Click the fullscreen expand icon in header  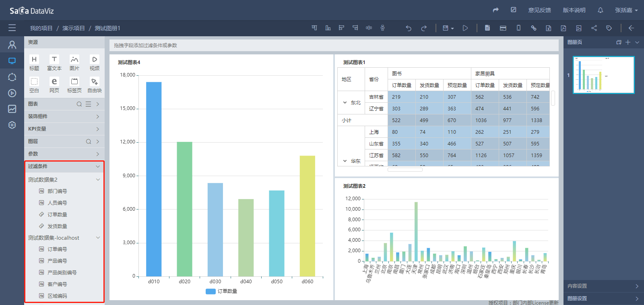point(514,10)
